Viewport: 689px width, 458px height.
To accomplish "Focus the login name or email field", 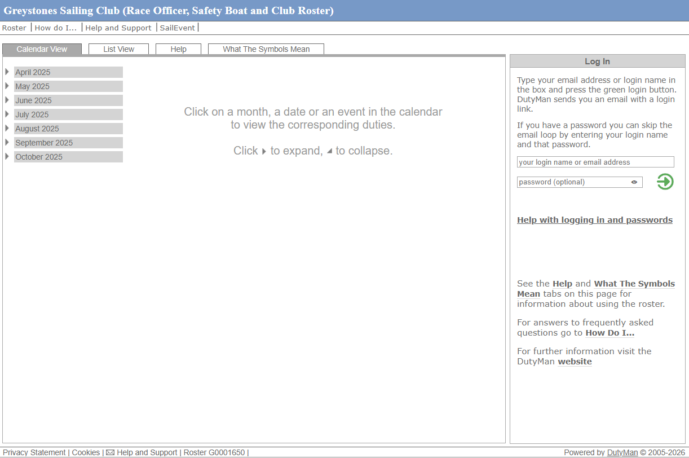I will (595, 162).
